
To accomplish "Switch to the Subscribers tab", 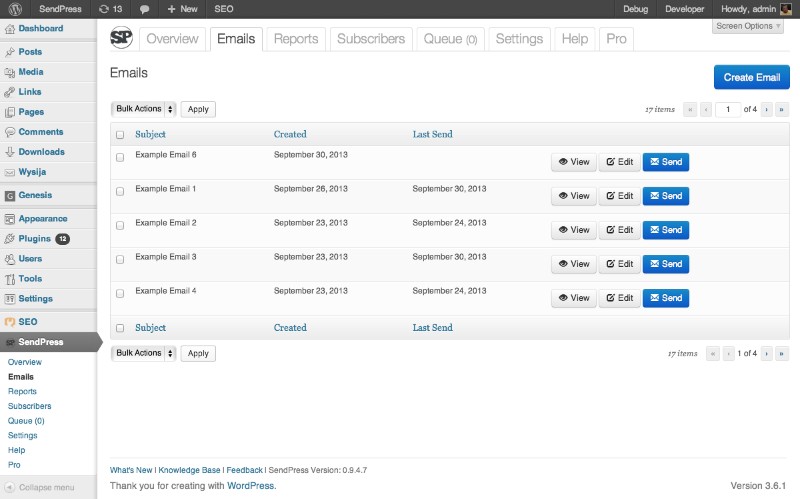I will 371,39.
